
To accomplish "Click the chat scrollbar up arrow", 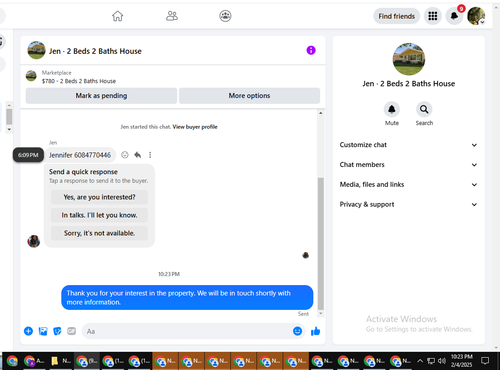I will (x=321, y=113).
